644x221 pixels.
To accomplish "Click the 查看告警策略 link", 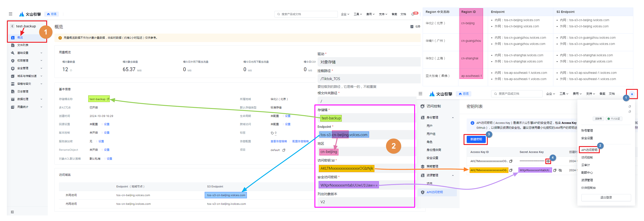I will click(278, 141).
